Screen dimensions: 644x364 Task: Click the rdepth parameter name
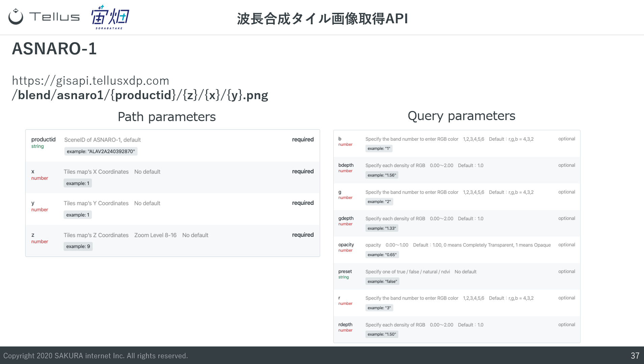(345, 325)
